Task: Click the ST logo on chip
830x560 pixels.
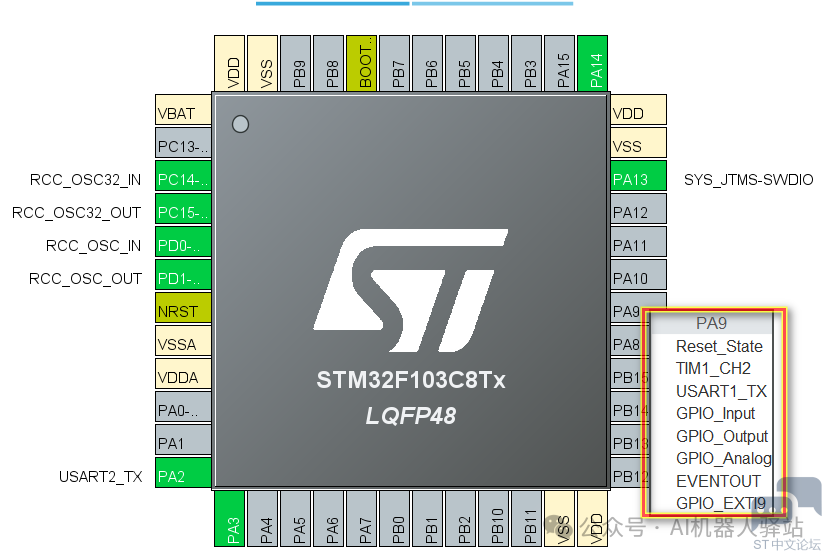Action: [x=411, y=291]
